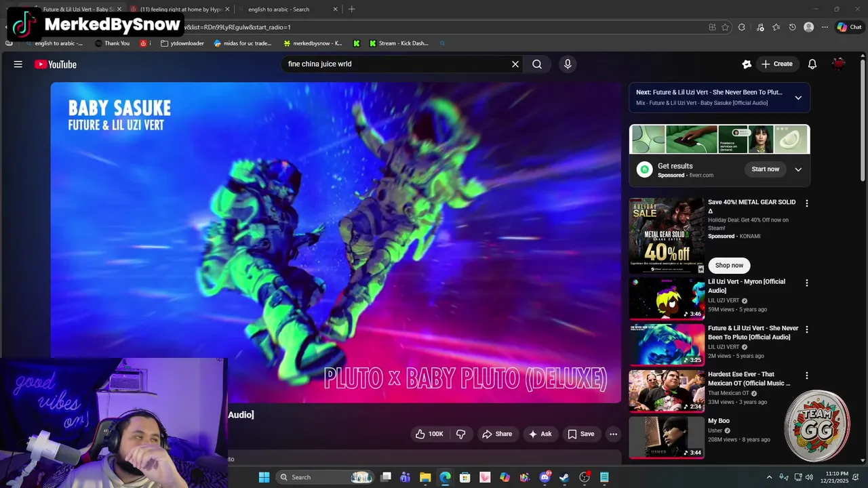
Task: Open Metal Gear Solid 40% off thumbnail
Action: click(667, 236)
